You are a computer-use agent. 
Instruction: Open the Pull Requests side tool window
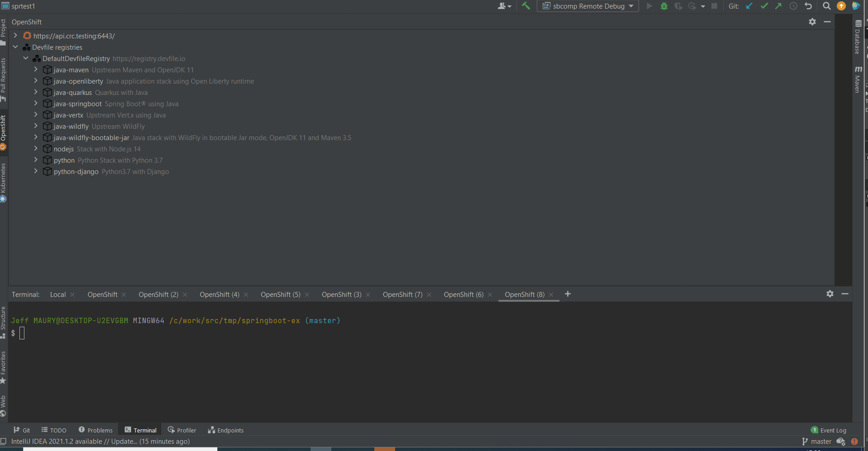(3, 80)
